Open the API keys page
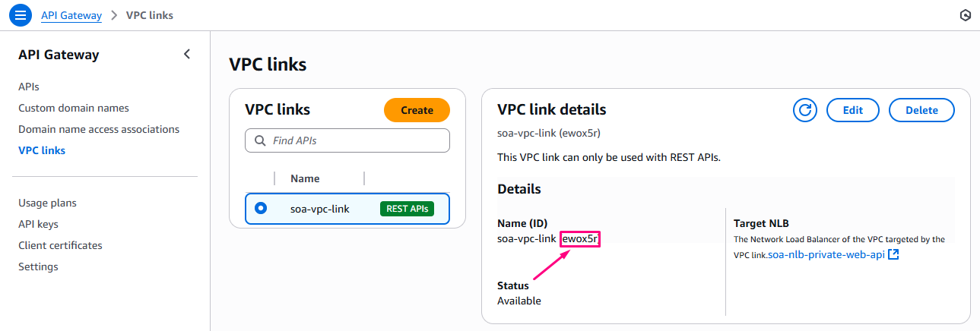The image size is (980, 331). tap(38, 224)
